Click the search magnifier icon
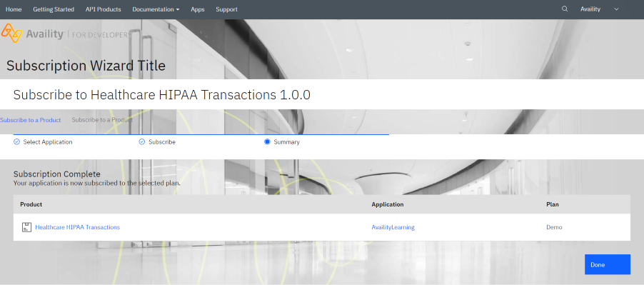Screen dimensions: 644x285 [565, 9]
